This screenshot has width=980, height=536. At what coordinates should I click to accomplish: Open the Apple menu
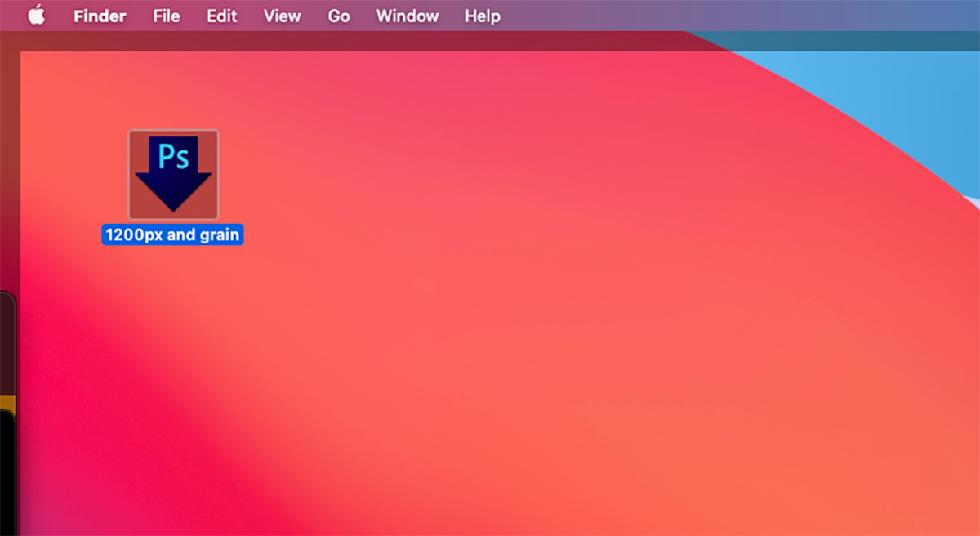click(x=37, y=16)
